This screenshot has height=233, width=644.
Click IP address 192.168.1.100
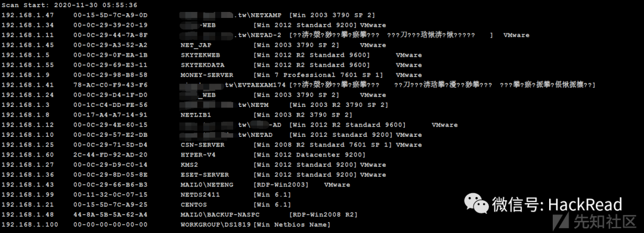[x=30, y=225]
